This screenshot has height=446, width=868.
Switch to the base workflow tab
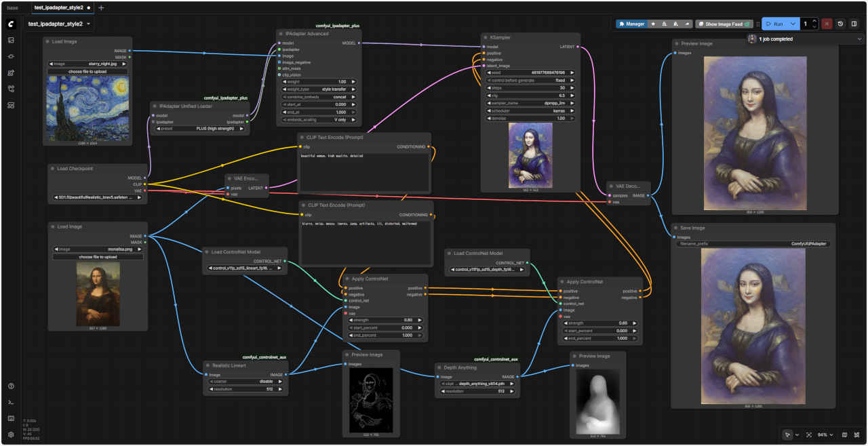(x=13, y=7)
